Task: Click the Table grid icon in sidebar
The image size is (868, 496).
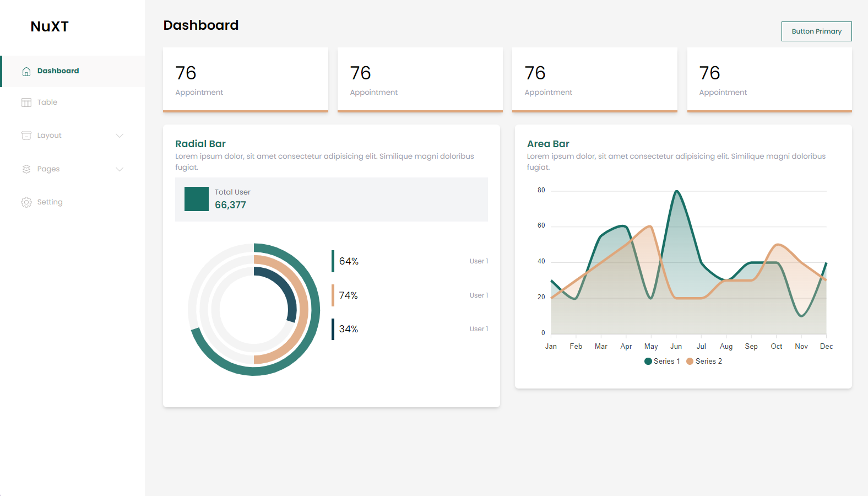Action: click(x=26, y=103)
